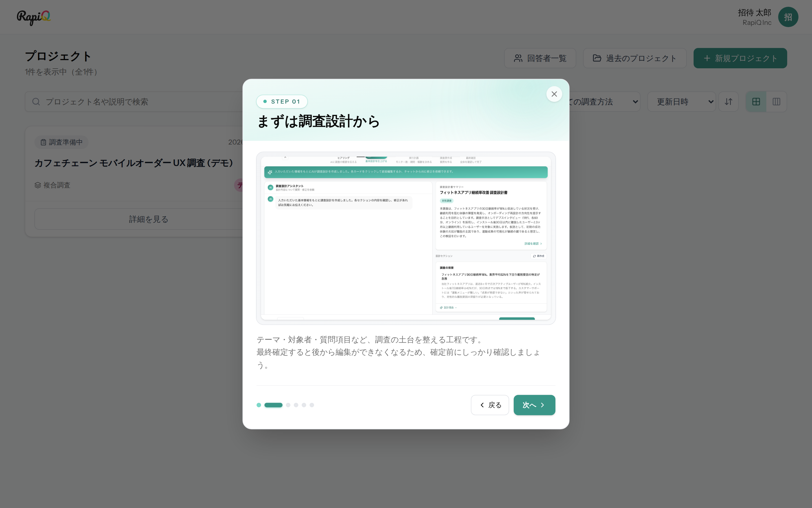812x508 pixels.
Task: Open the survey design preview image
Action: [x=406, y=238]
